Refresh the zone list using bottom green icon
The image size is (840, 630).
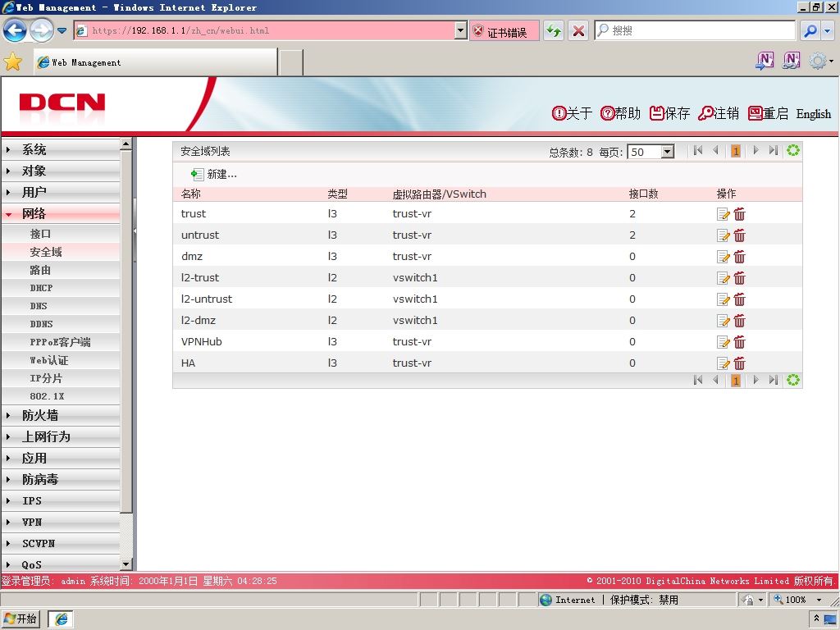[793, 381]
